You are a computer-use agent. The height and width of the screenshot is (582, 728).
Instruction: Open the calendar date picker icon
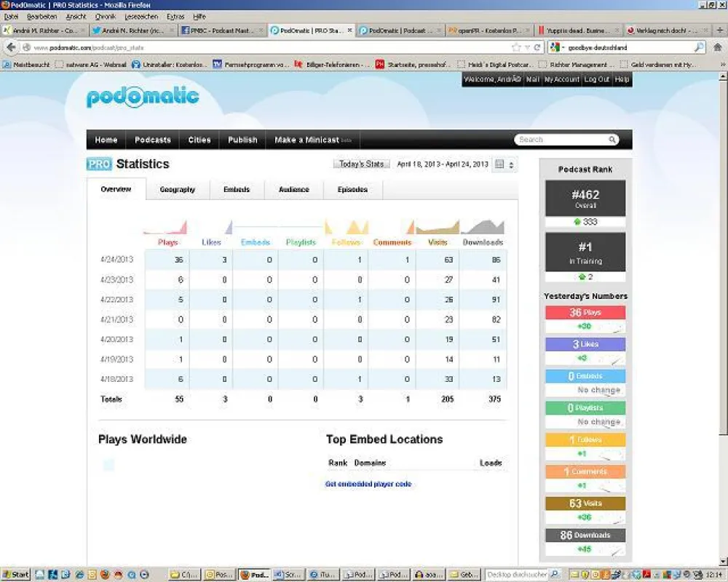tap(499, 164)
